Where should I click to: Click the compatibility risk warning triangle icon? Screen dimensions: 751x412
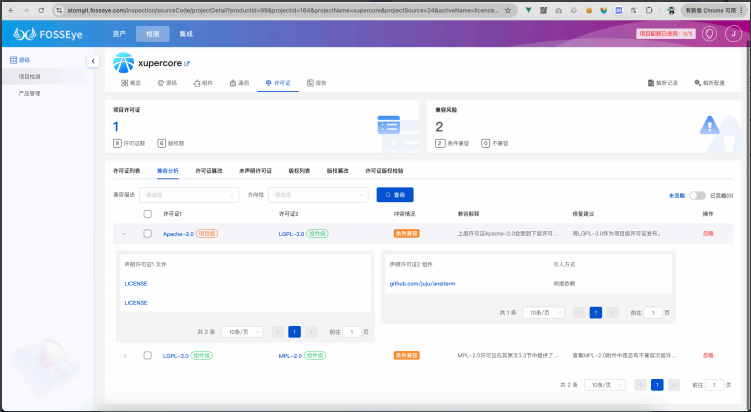point(709,125)
